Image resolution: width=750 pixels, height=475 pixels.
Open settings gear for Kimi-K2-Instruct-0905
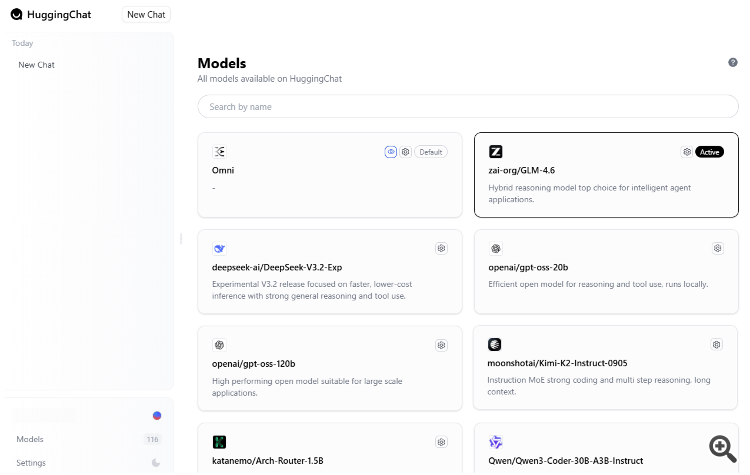[717, 345]
